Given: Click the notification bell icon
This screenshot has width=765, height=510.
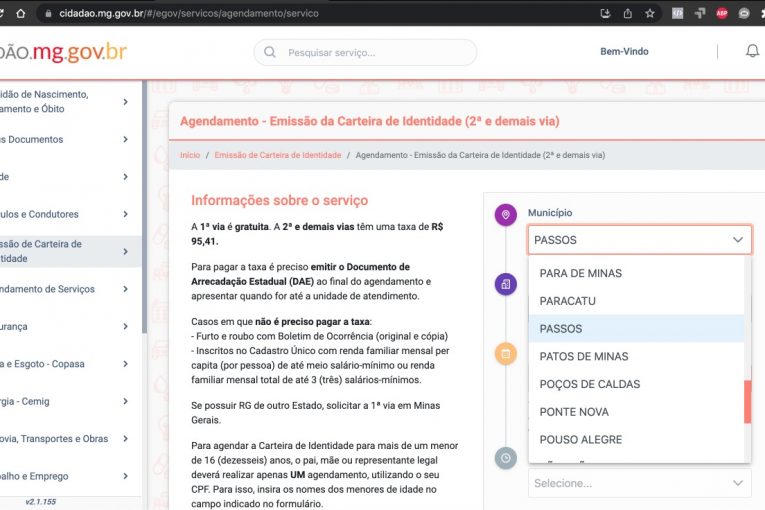Looking at the screenshot, I should [x=752, y=52].
